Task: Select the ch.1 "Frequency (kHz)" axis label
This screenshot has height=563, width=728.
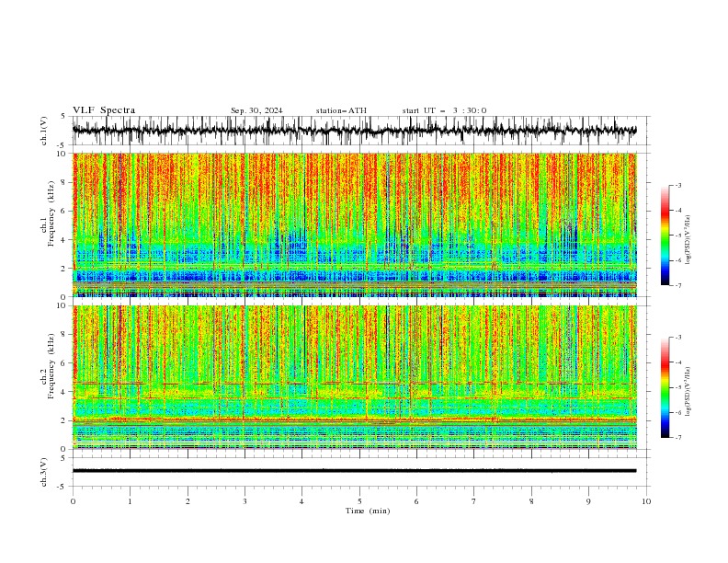Action: point(51,214)
